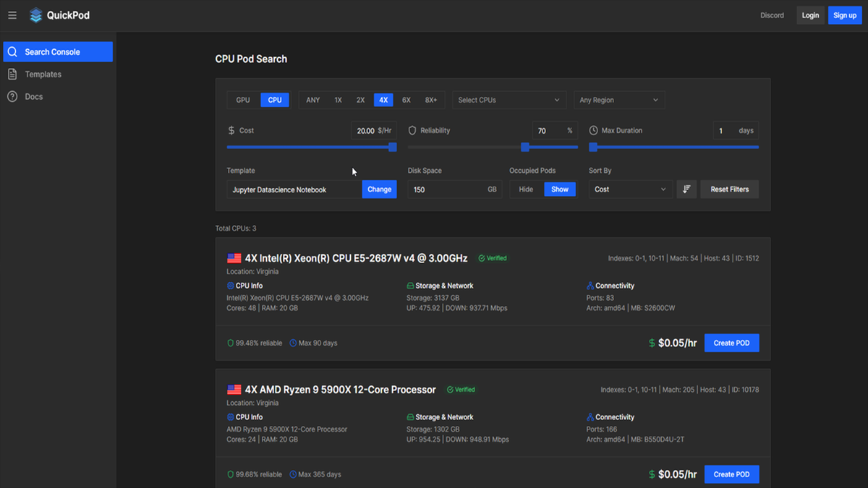Click clock icon beside Max 90 days
The height and width of the screenshot is (488, 868).
[x=293, y=343]
